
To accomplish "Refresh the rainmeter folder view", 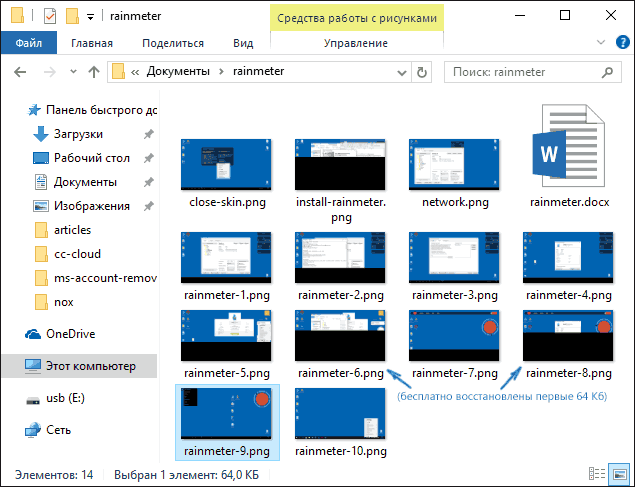I will pos(422,72).
